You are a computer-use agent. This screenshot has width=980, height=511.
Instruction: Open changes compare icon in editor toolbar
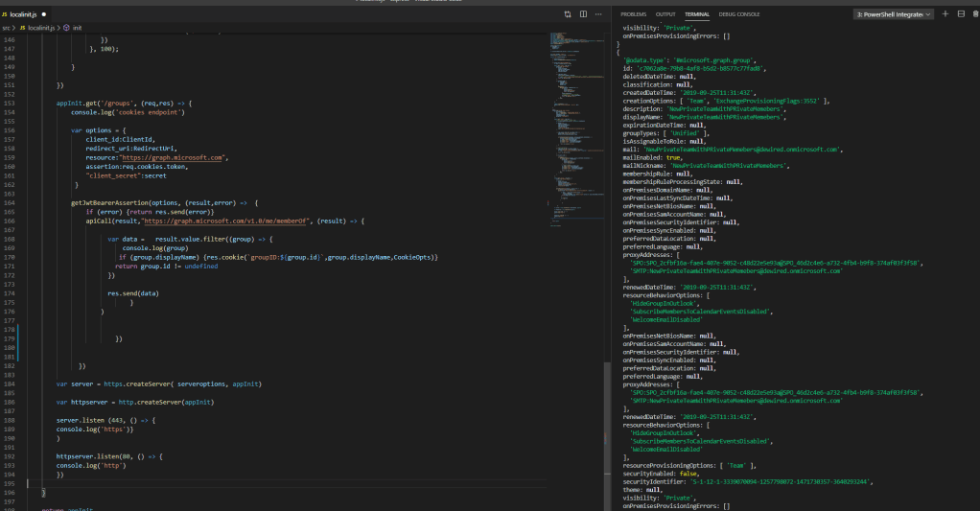click(568, 14)
